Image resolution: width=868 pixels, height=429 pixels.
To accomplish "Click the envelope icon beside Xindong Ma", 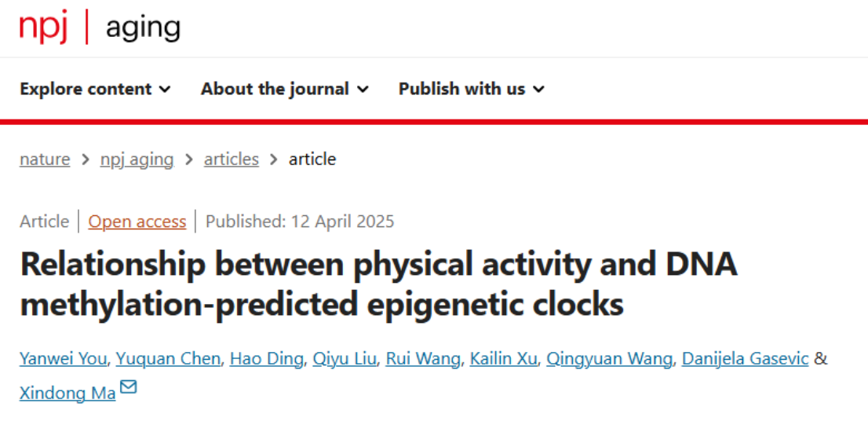I will click(128, 387).
